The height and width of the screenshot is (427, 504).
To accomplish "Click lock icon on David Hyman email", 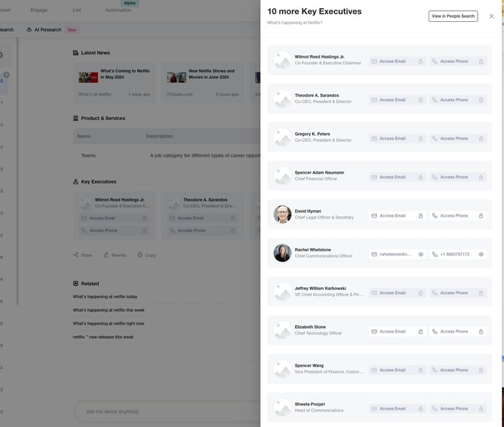I will [420, 215].
